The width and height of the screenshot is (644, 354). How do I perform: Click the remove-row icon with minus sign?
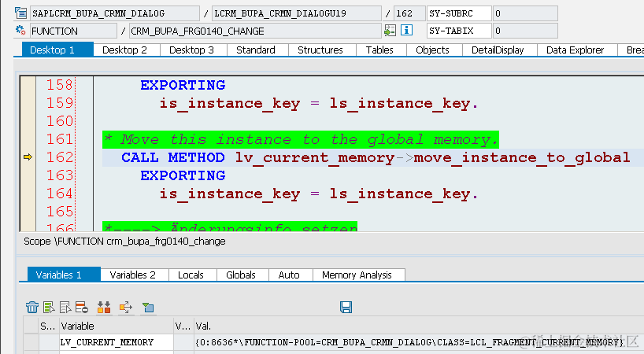[x=82, y=307]
